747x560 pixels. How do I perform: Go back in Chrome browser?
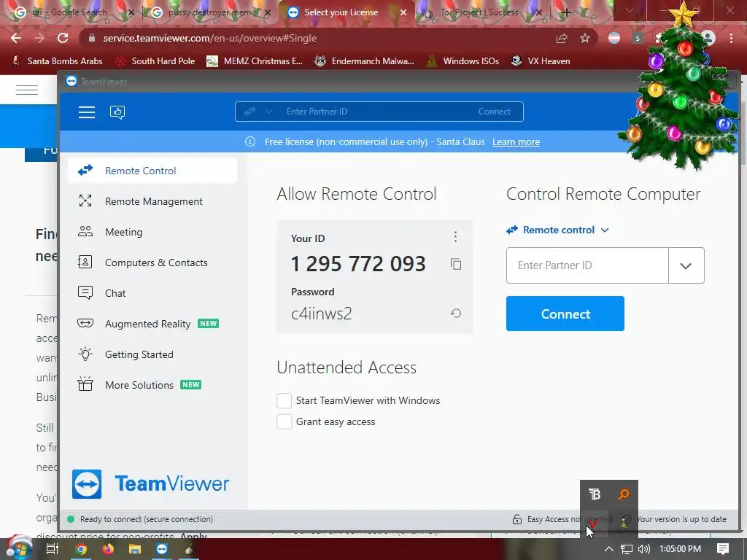click(16, 38)
